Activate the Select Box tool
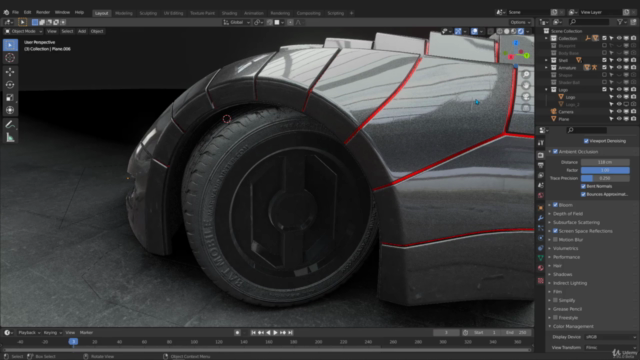 pyautogui.click(x=10, y=45)
